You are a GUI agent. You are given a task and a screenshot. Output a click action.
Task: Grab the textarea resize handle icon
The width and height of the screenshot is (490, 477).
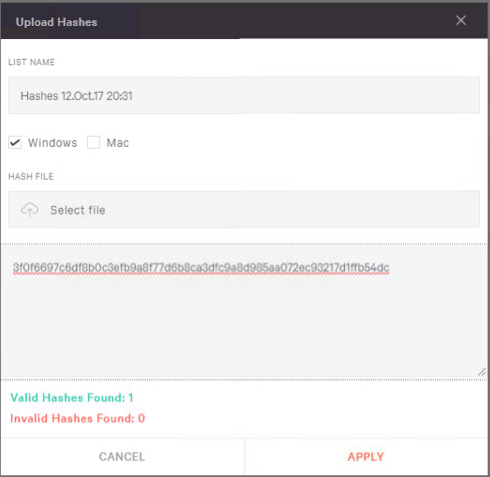point(482,372)
